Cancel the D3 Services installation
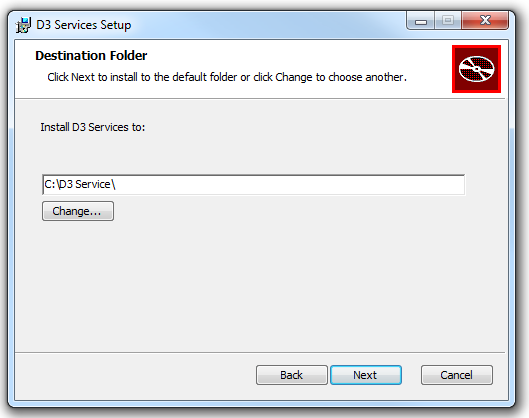The width and height of the screenshot is (529, 418). 456,375
